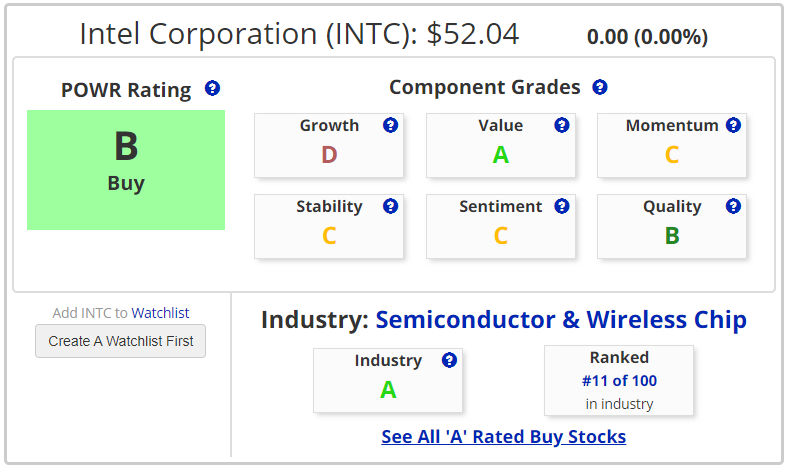Click the Momentum help question mark

(x=733, y=125)
